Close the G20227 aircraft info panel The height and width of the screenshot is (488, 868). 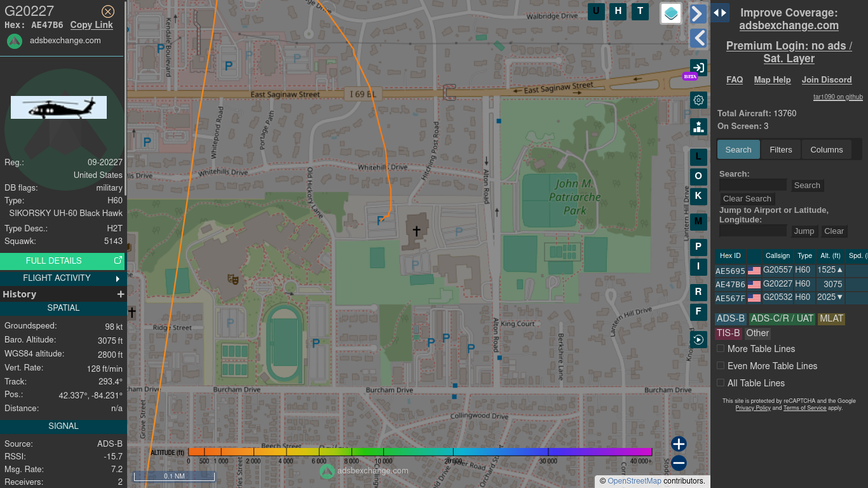(x=108, y=11)
